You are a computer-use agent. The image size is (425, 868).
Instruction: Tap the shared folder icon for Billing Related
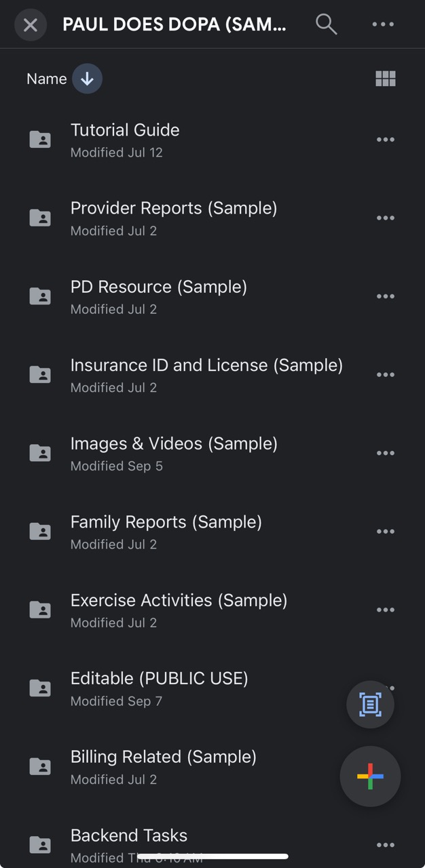(x=40, y=766)
